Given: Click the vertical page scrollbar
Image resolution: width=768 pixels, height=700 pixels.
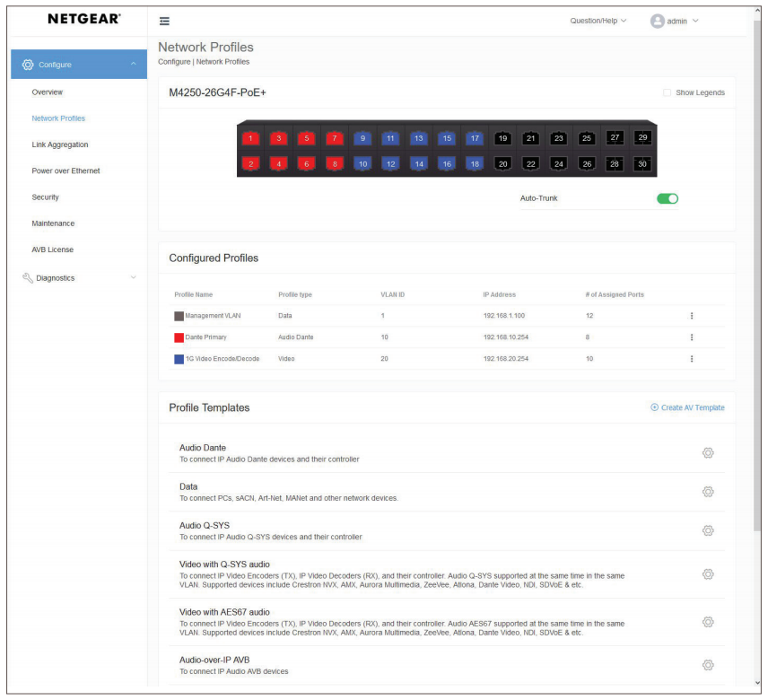Looking at the screenshot, I should [757, 275].
